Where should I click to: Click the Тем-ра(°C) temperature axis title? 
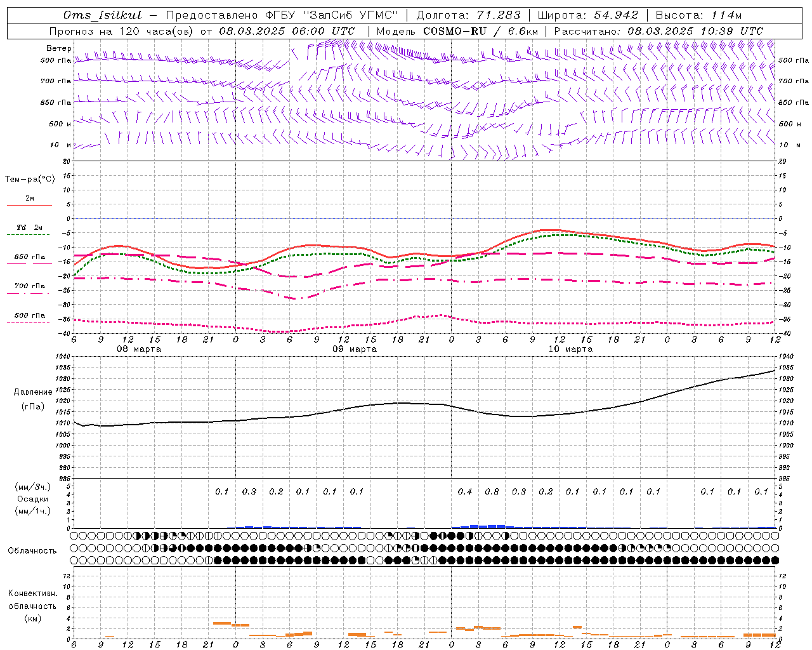pos(30,180)
